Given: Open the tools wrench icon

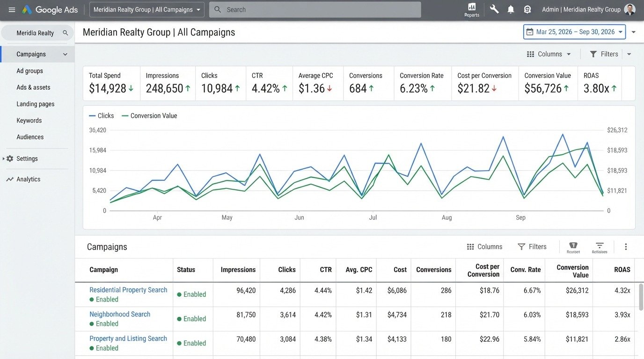Looking at the screenshot, I should pos(494,9).
